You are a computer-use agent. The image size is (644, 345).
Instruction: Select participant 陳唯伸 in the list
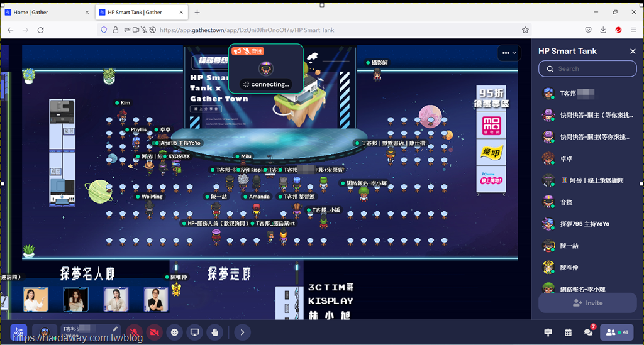coord(587,268)
